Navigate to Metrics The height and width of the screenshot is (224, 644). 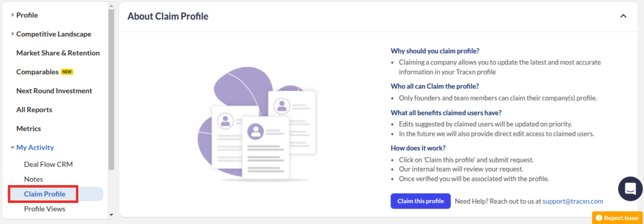[28, 129]
